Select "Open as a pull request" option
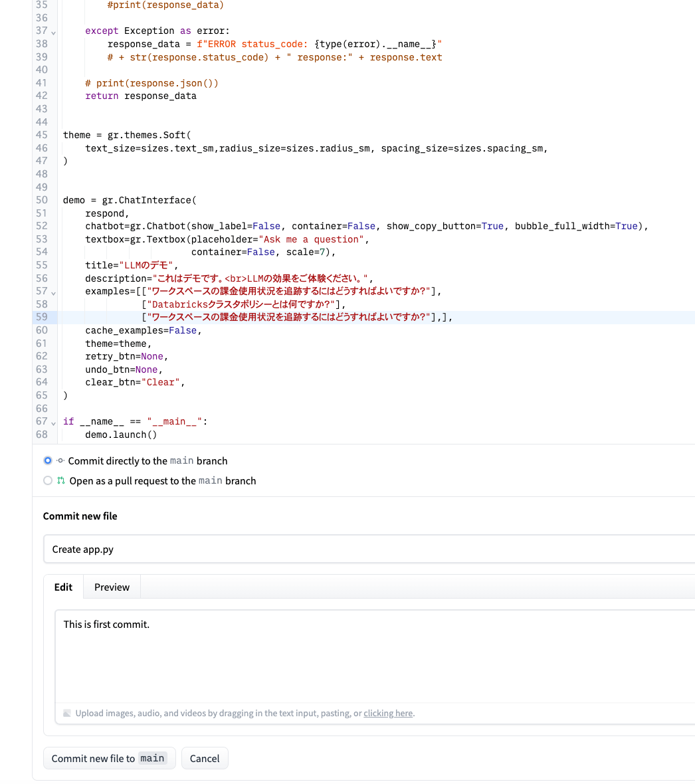This screenshot has height=784, width=695. 48,480
